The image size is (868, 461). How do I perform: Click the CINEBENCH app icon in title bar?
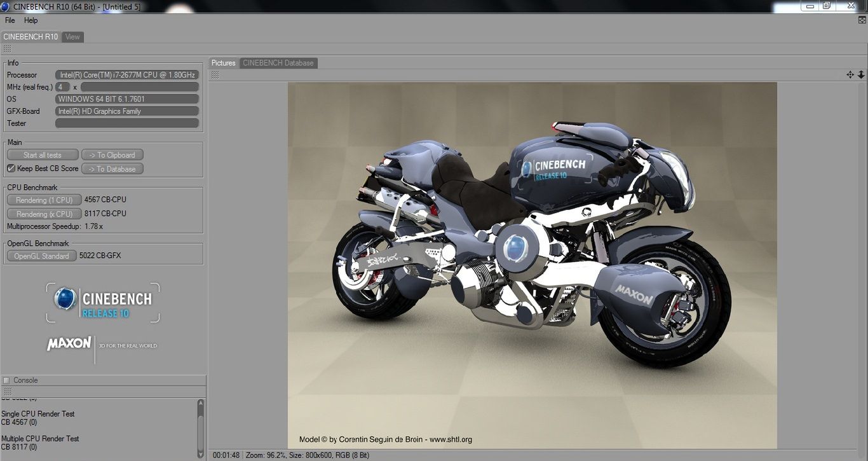pyautogui.click(x=6, y=7)
